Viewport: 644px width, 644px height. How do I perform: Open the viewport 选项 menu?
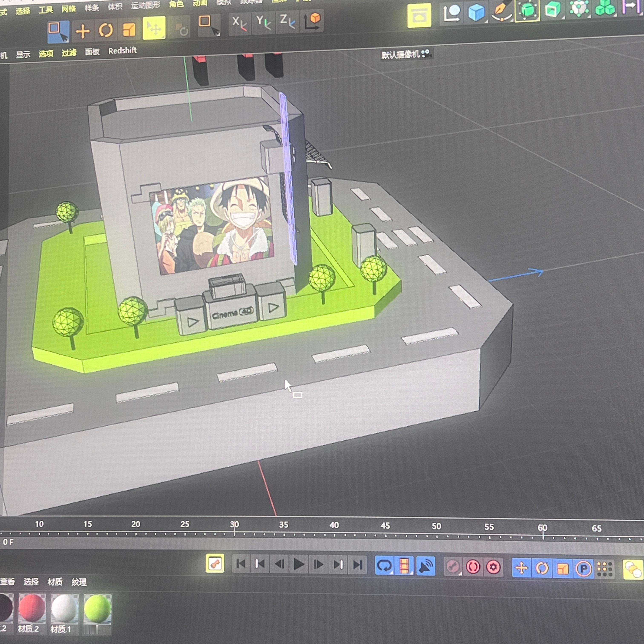tap(46, 53)
